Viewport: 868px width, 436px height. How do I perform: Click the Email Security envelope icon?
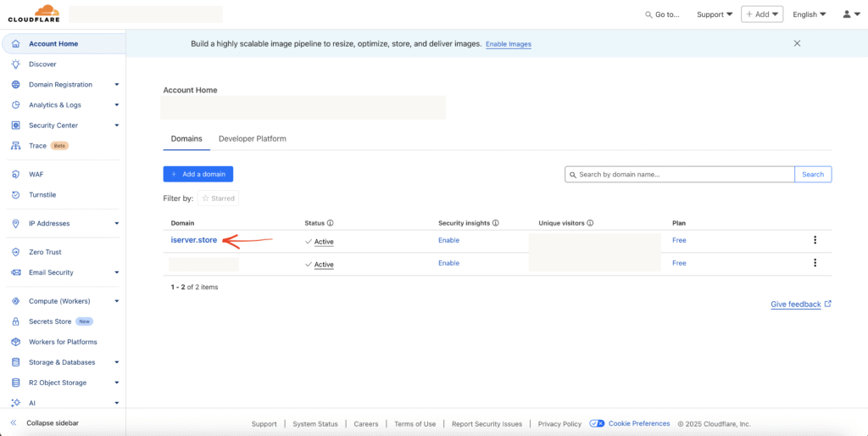point(16,272)
